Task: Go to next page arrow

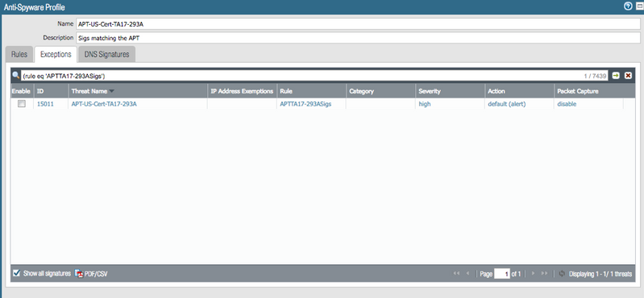Action: coord(533,273)
